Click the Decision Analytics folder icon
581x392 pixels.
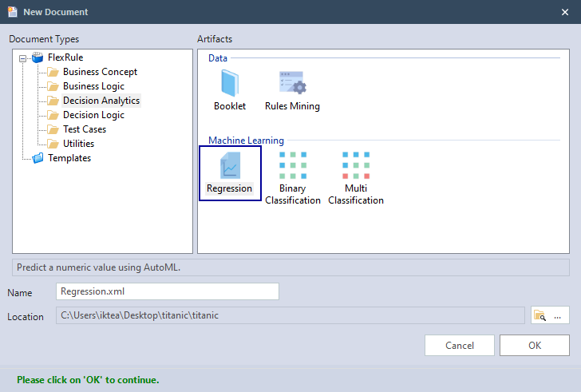click(53, 101)
